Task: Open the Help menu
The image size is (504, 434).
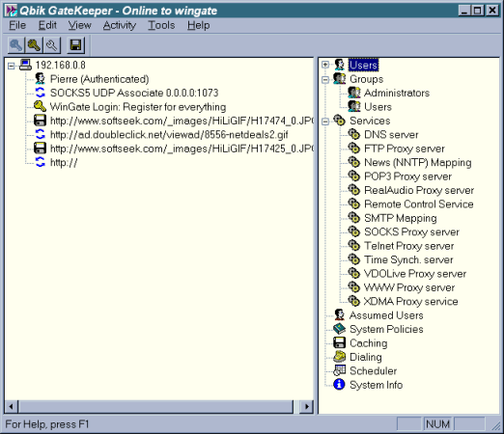Action: click(x=198, y=25)
